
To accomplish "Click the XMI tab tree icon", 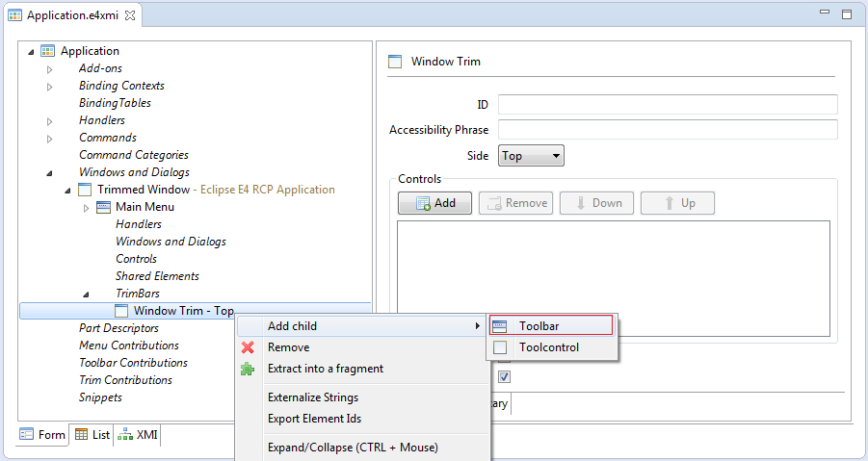I will point(125,434).
